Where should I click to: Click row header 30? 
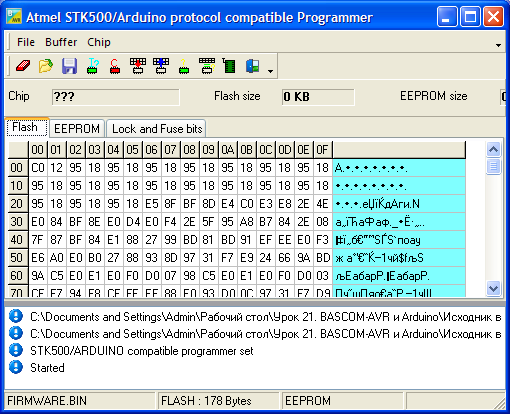(x=18, y=222)
